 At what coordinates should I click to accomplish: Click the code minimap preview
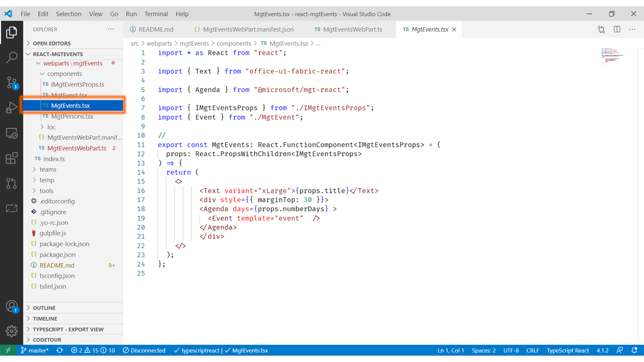(612, 55)
